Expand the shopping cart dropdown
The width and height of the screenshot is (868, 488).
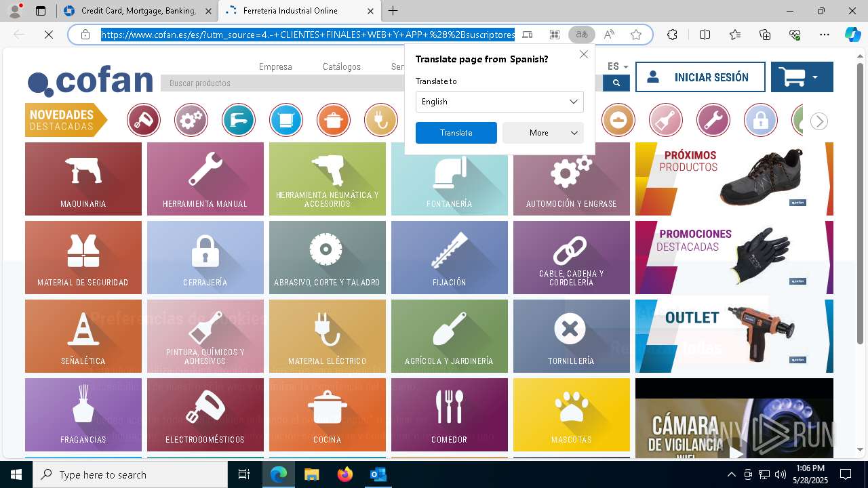[x=802, y=77]
